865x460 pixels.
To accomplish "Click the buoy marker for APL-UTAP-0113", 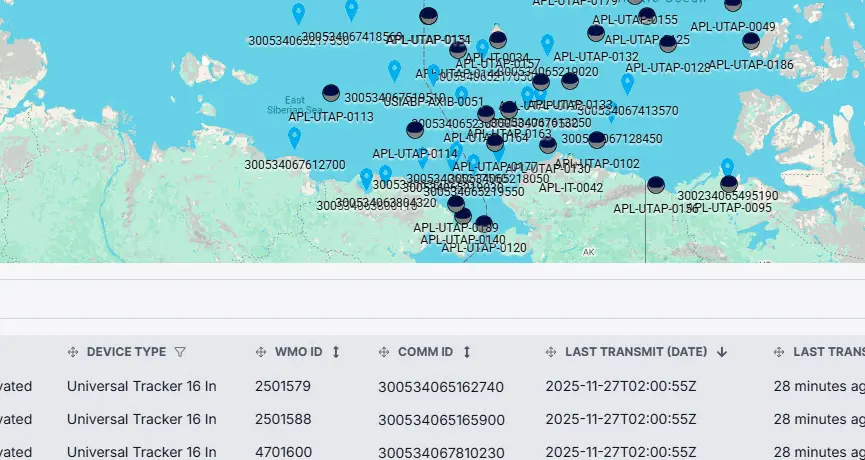I will (331, 93).
